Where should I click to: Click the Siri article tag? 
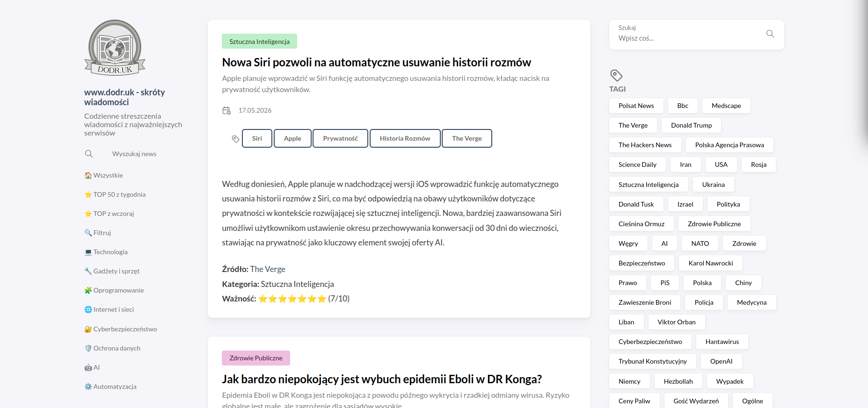click(257, 138)
